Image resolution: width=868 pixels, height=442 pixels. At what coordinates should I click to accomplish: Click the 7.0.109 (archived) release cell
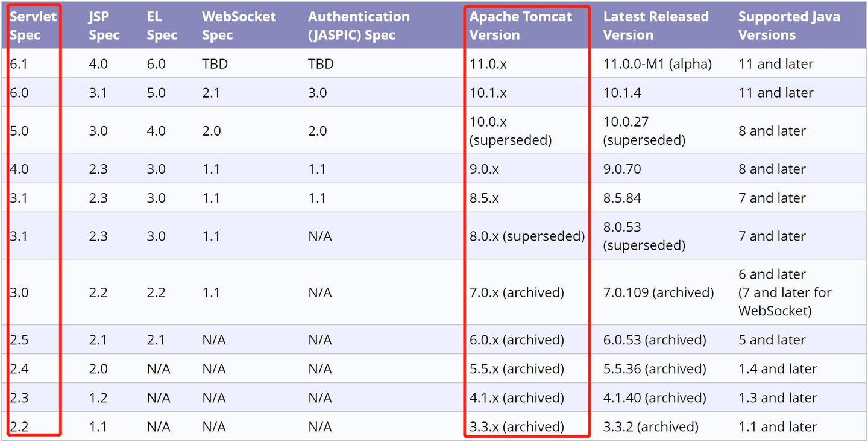[x=658, y=293]
